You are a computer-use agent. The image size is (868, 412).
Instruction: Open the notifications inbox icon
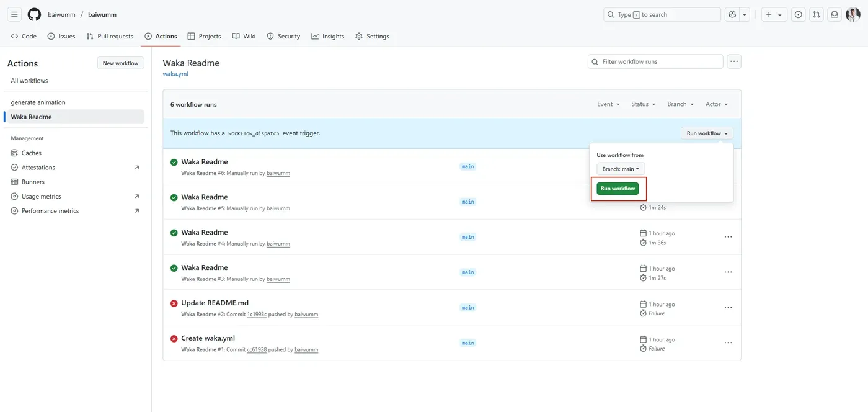[835, 14]
